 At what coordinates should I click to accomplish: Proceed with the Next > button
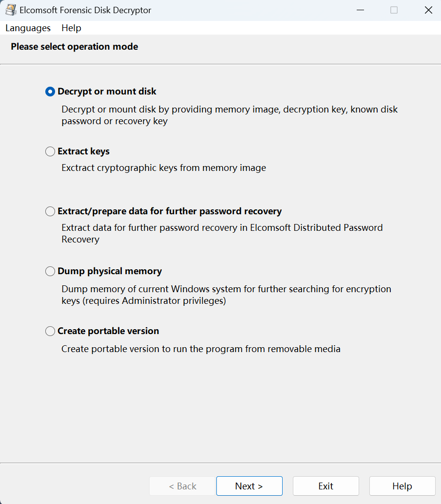(x=249, y=486)
